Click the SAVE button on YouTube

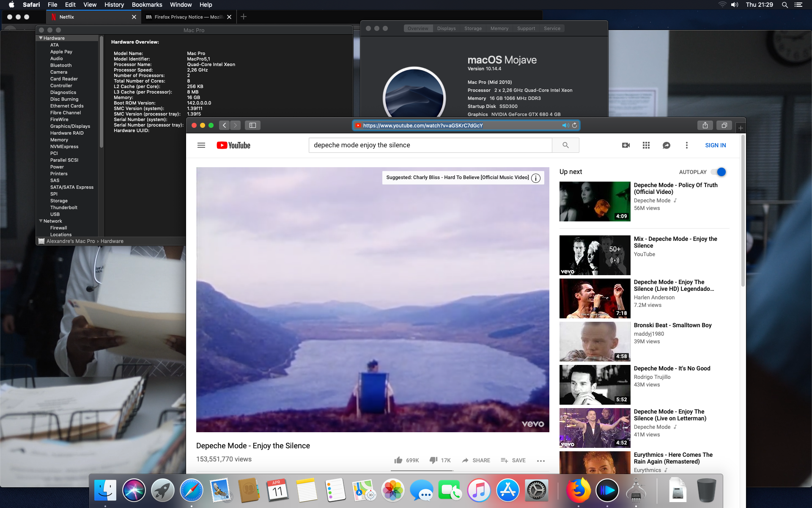[513, 460]
